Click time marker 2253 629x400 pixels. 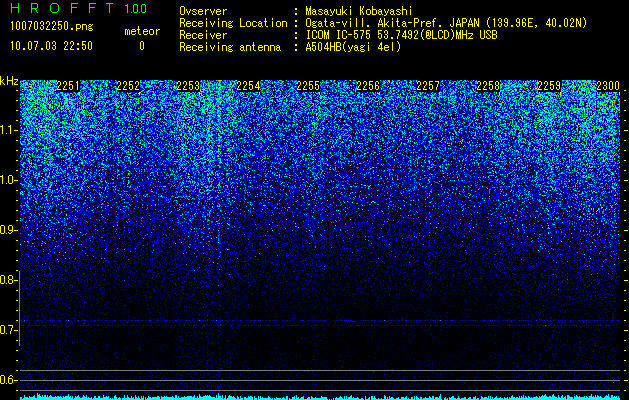188,86
